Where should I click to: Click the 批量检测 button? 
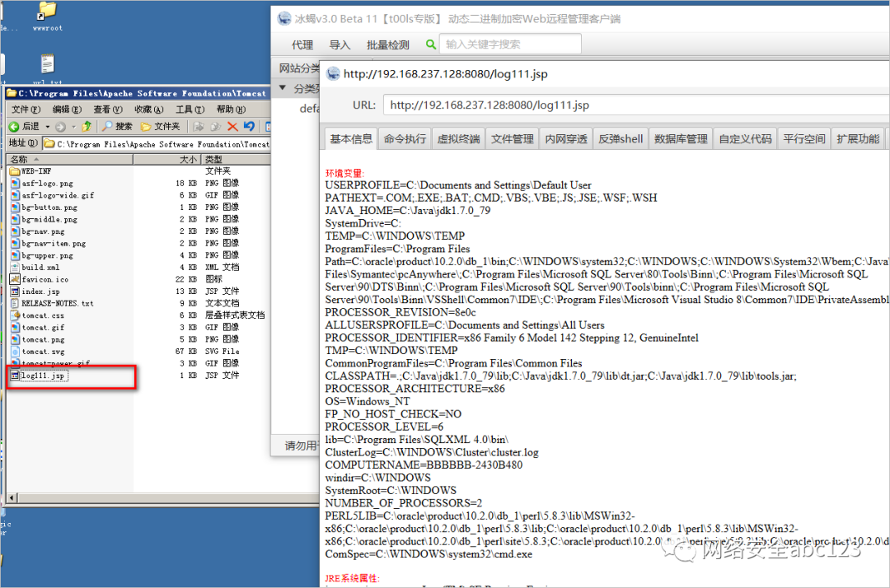pyautogui.click(x=387, y=44)
